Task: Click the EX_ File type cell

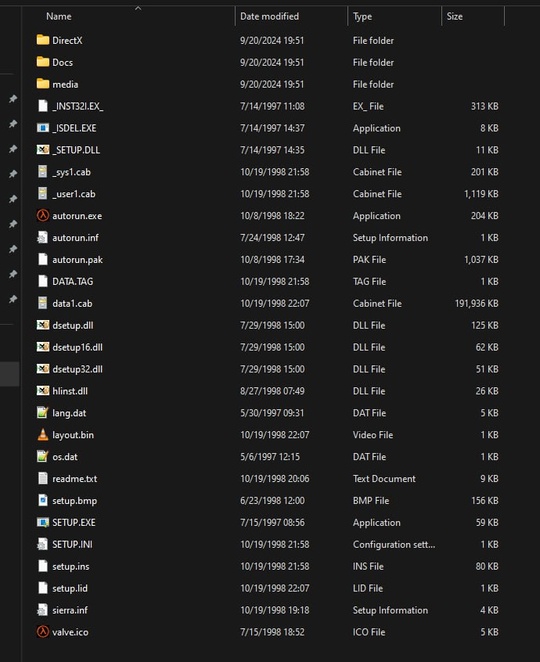Action: pyautogui.click(x=368, y=106)
